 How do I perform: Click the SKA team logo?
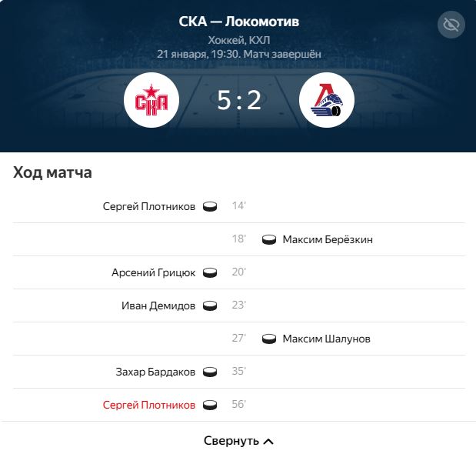coord(151,100)
